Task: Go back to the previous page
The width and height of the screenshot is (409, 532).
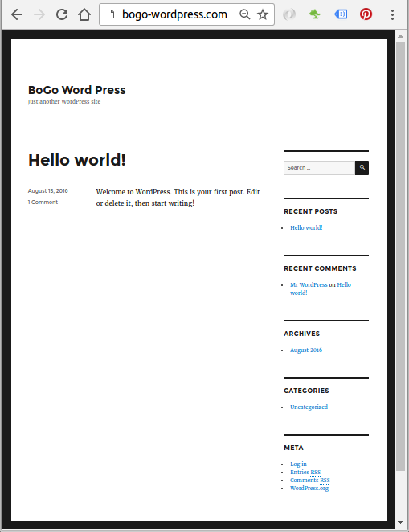Action: (x=17, y=14)
